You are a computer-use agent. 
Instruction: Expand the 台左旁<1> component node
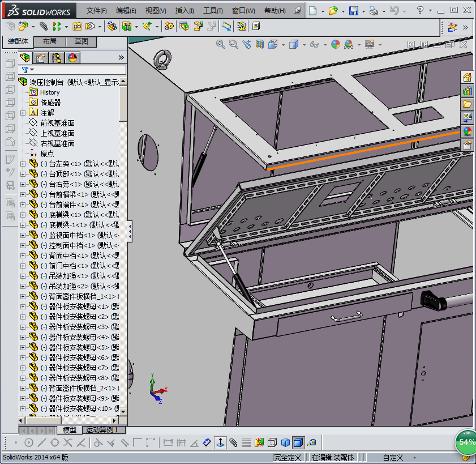pos(23,164)
